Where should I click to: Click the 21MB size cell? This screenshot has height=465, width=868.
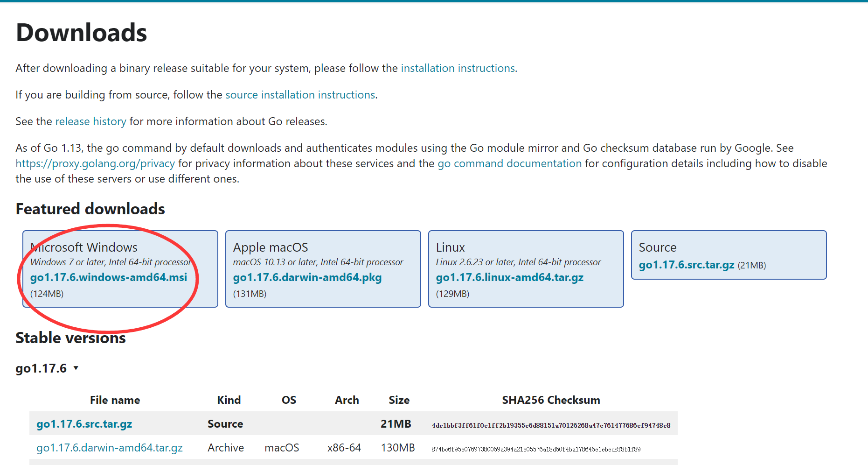pyautogui.click(x=396, y=424)
